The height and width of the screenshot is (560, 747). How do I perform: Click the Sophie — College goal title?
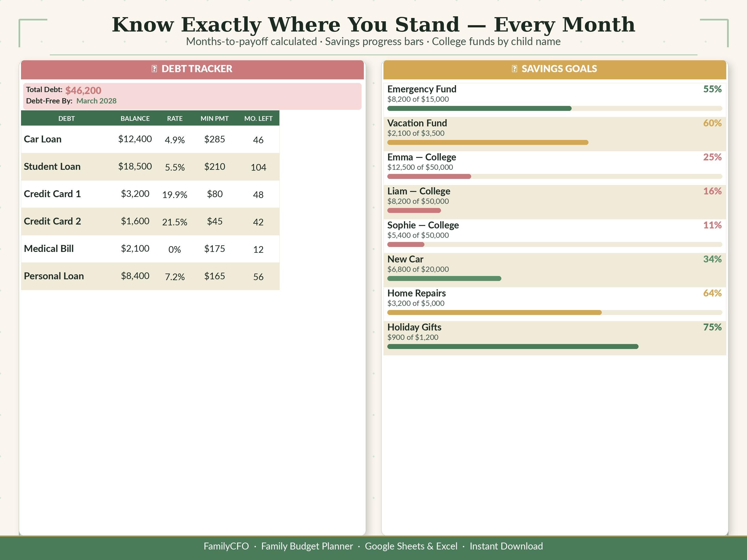[423, 225]
